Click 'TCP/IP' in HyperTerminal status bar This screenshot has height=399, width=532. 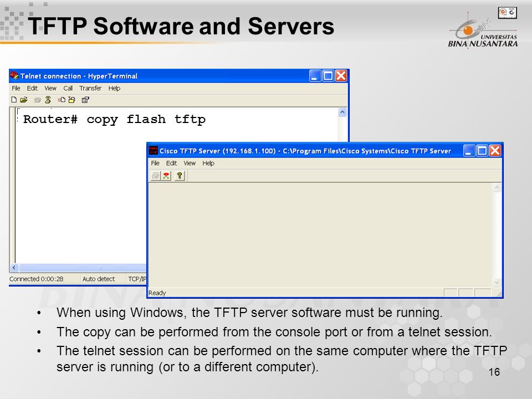(x=137, y=279)
